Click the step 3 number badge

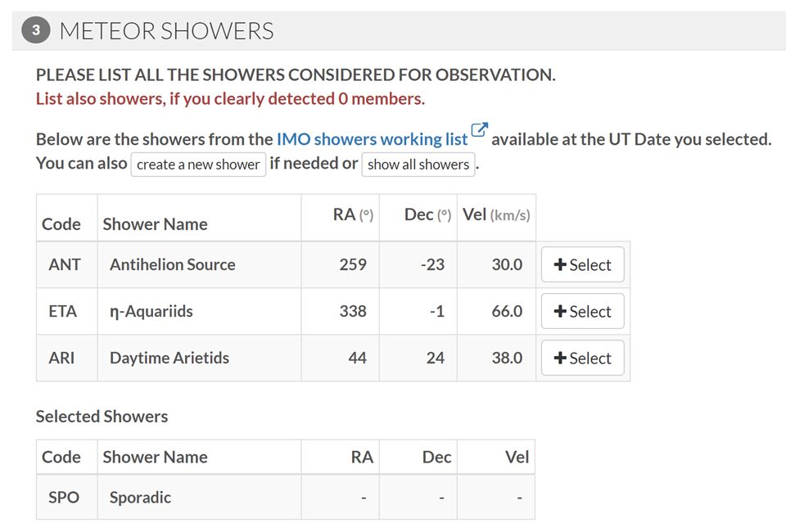35,31
